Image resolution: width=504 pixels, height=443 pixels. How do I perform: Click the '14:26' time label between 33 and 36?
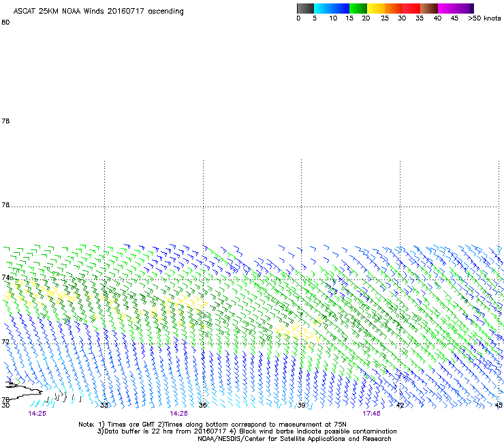178,414
